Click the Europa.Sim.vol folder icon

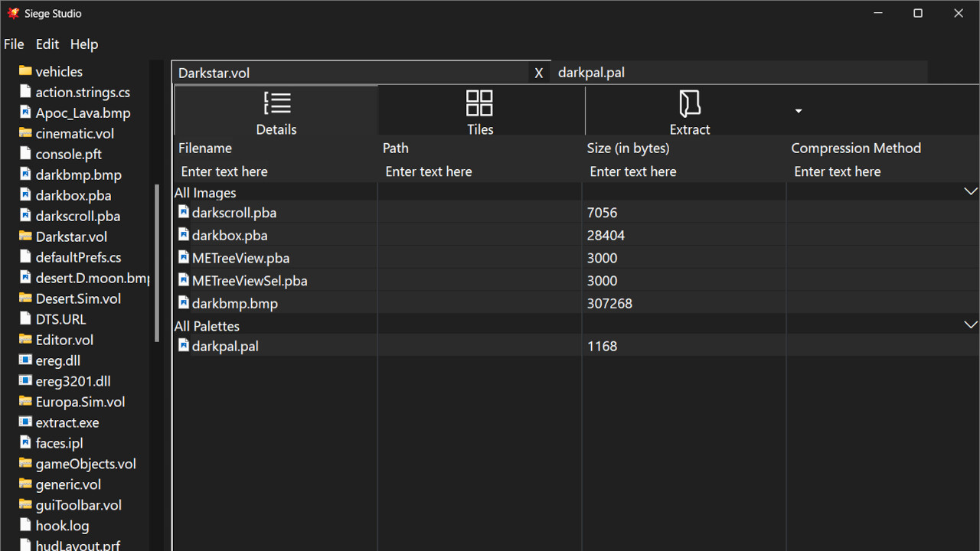pos(24,401)
